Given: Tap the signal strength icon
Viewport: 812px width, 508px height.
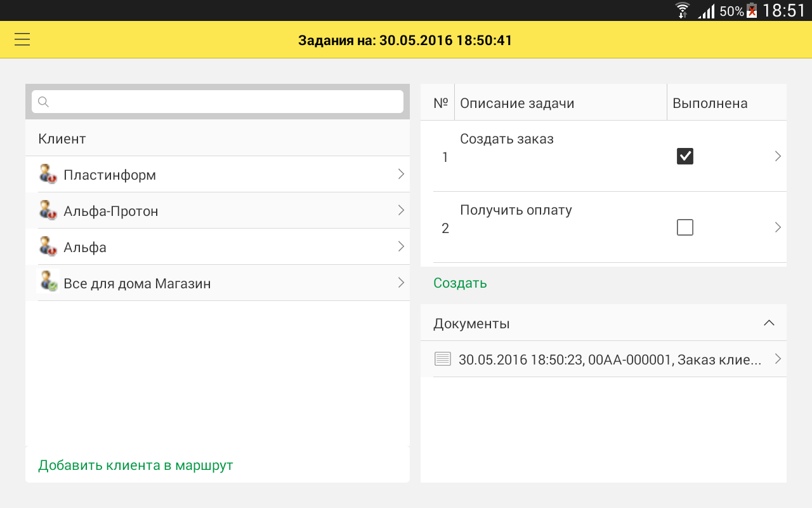Looking at the screenshot, I should click(x=706, y=11).
